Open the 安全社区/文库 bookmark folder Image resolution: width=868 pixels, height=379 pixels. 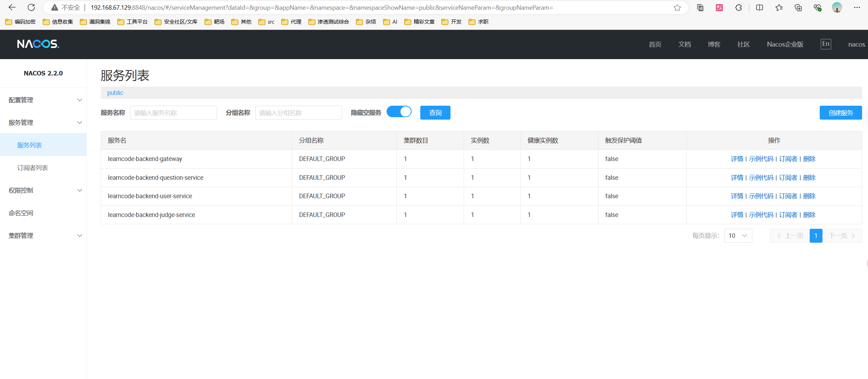[x=176, y=22]
